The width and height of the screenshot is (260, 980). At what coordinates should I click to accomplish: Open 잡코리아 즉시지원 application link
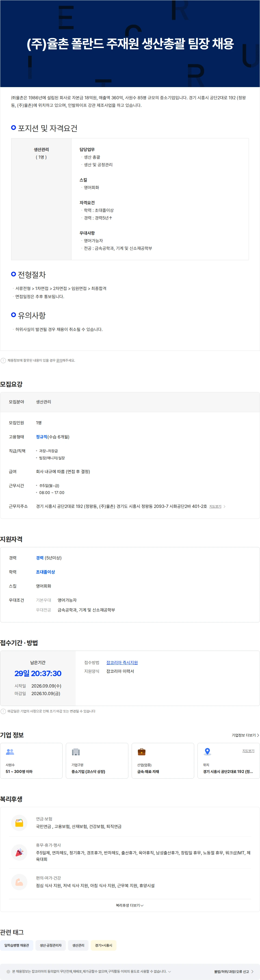[122, 662]
